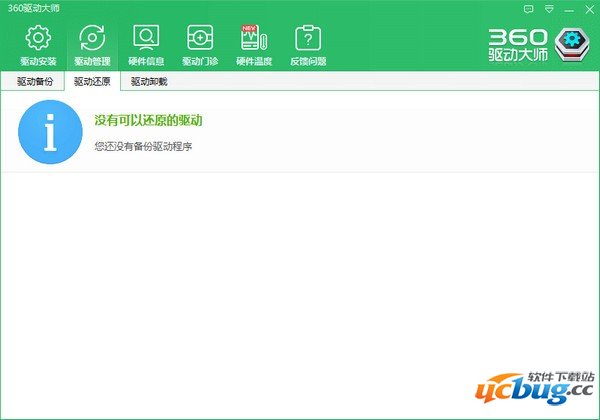
Task: Click the blue information icon
Action: 50,132
